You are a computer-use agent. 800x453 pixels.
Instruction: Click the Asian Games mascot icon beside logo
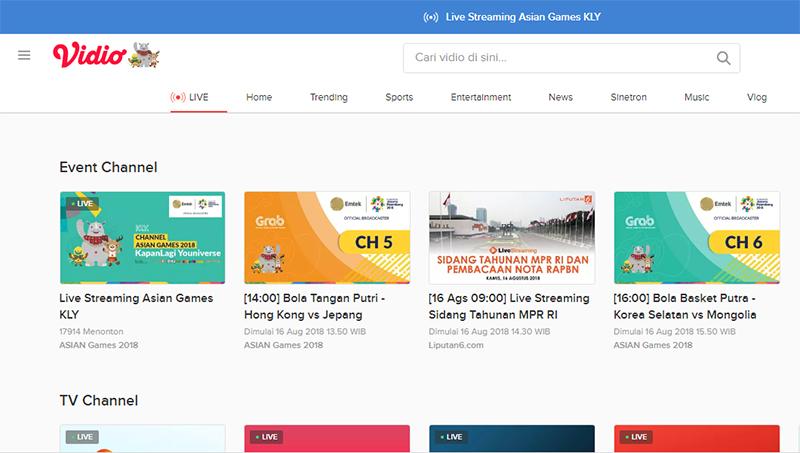(x=144, y=56)
